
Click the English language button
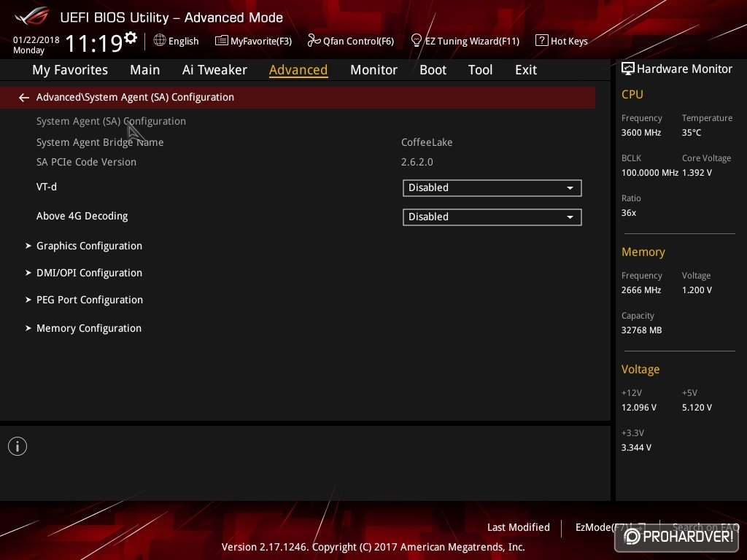tap(177, 41)
